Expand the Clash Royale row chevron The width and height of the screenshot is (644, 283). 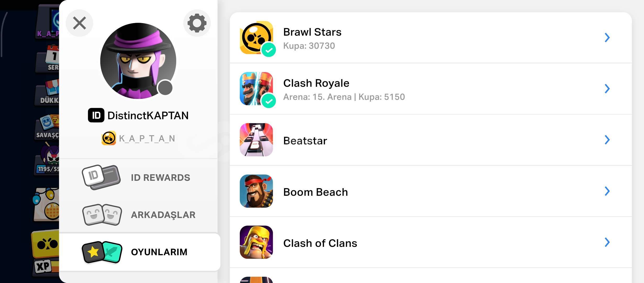point(607,89)
